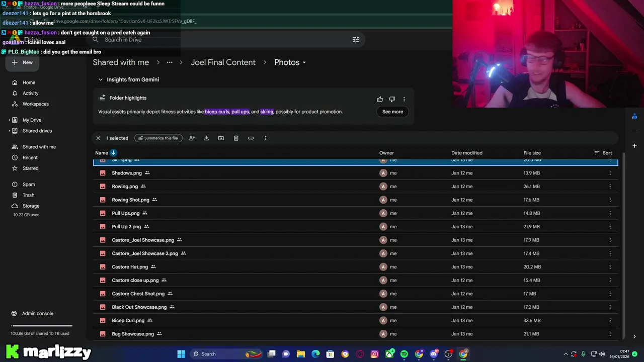Click the Share (add person) toolbar icon
This screenshot has width=644, height=362.
tap(192, 138)
